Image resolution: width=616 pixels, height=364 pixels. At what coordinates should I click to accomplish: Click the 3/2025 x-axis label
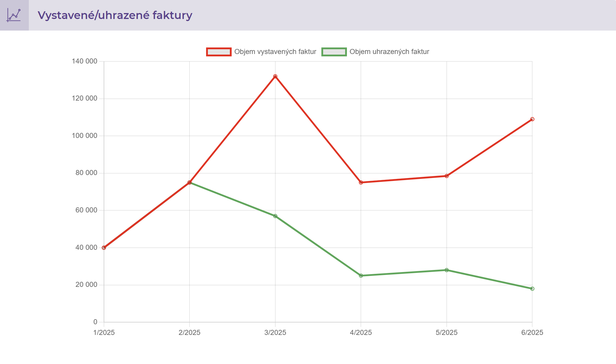275,333
